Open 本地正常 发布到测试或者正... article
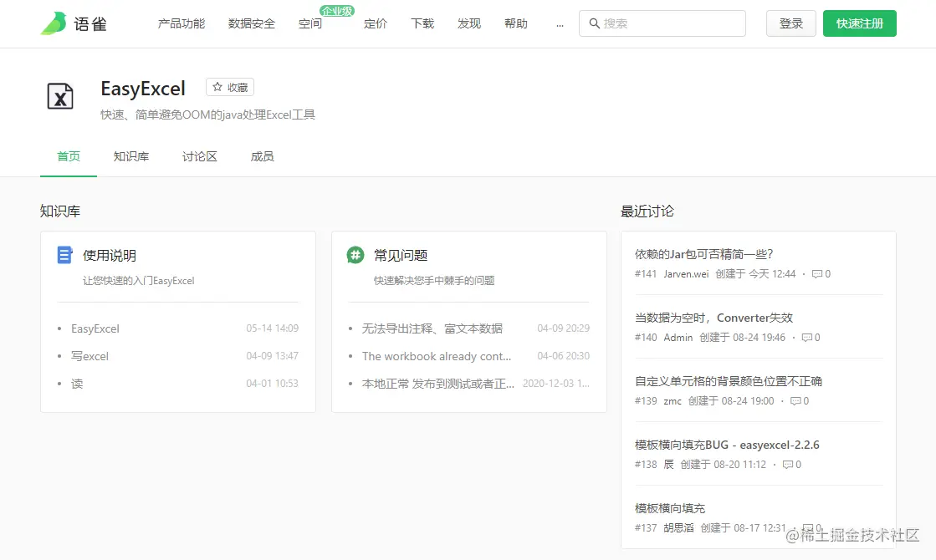Image resolution: width=936 pixels, height=560 pixels. point(437,384)
